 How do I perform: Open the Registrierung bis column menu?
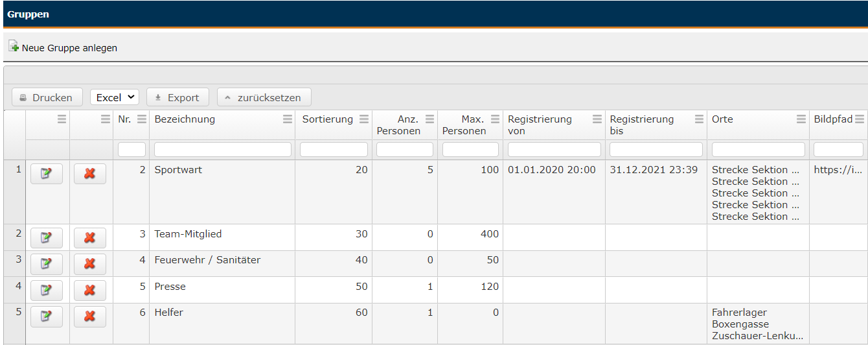[699, 119]
